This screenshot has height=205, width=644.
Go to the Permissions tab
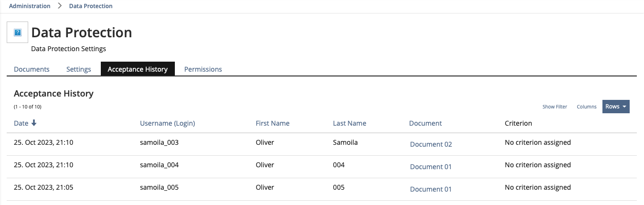coord(203,69)
